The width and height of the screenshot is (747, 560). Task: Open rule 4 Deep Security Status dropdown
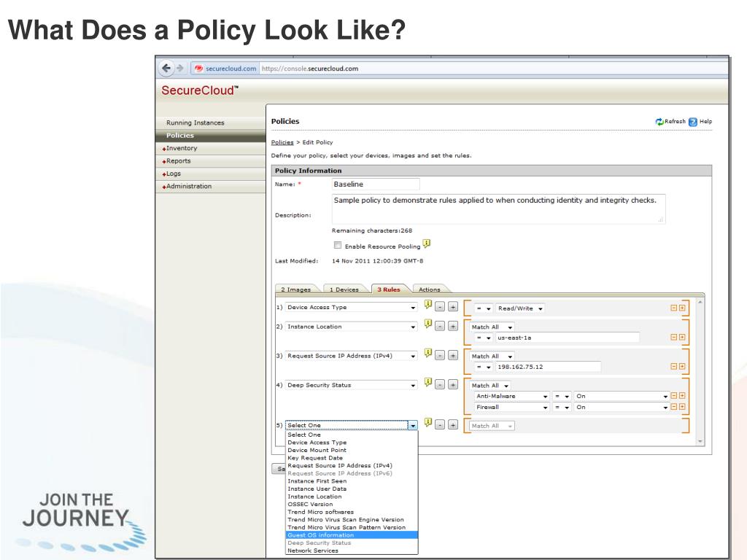pos(352,385)
